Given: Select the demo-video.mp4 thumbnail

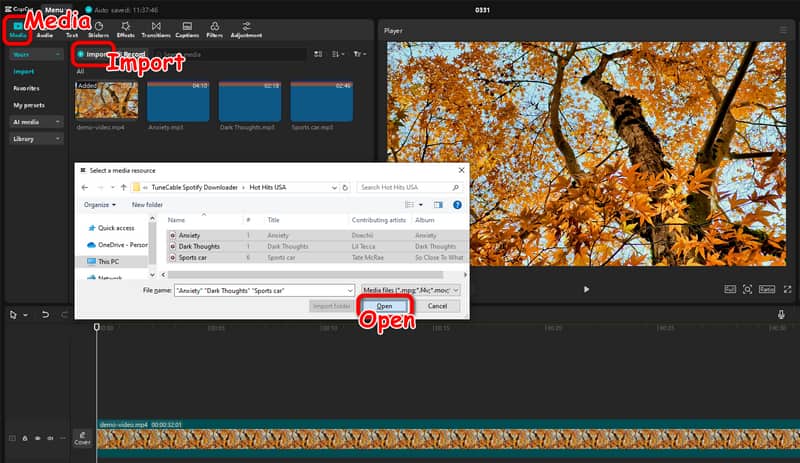Looking at the screenshot, I should click(x=107, y=100).
